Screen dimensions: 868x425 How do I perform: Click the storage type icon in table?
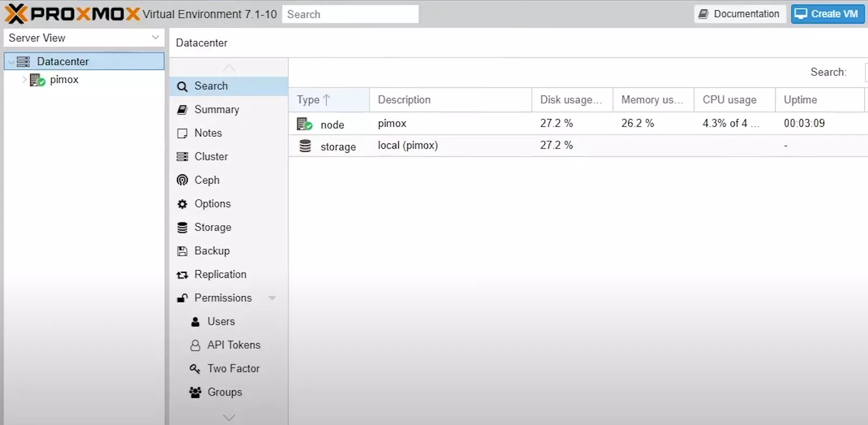coord(305,146)
